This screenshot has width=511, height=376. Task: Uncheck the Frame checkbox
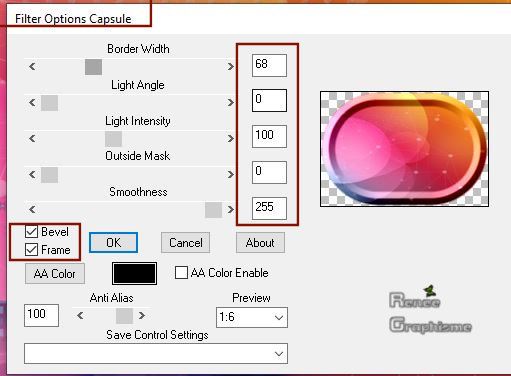pos(31,249)
